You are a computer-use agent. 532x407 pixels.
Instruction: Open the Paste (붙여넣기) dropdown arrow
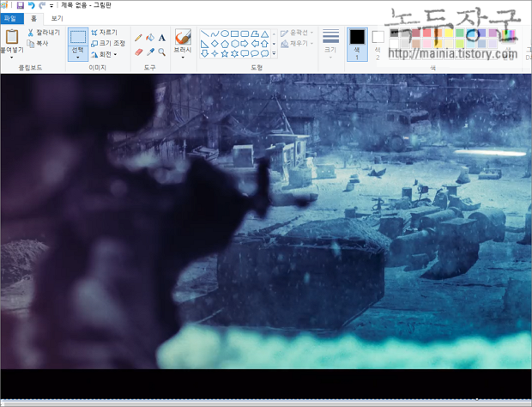point(12,58)
